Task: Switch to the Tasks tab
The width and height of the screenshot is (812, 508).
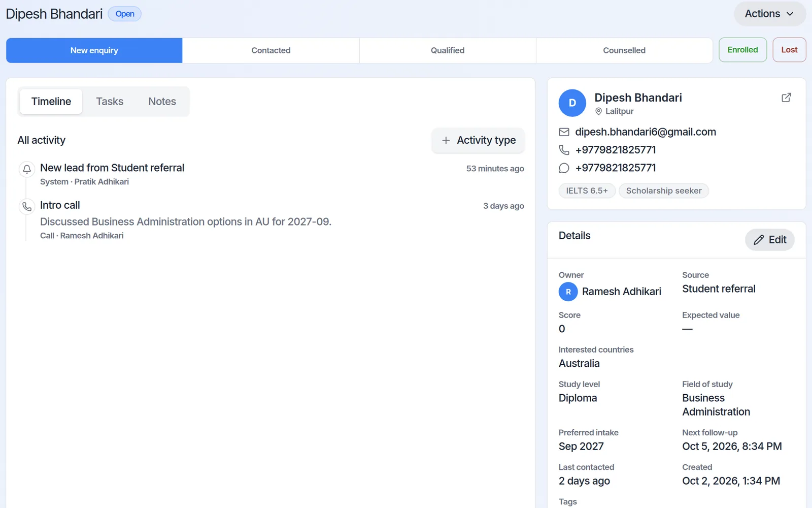Action: click(110, 102)
